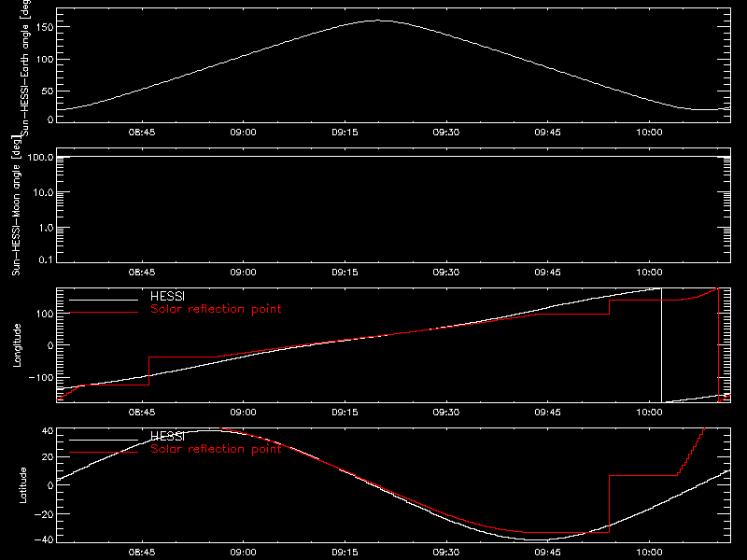Screen dimensions: 747x560
Task: Click red legend line in Latitude plot
Action: [104, 453]
